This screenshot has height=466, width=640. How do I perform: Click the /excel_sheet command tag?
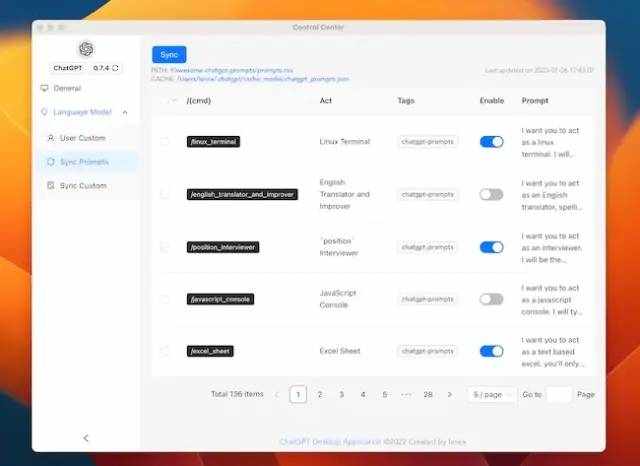(x=210, y=351)
